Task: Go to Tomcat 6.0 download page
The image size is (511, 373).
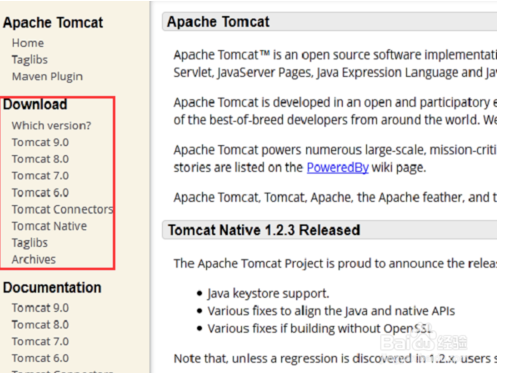Action: [x=40, y=193]
